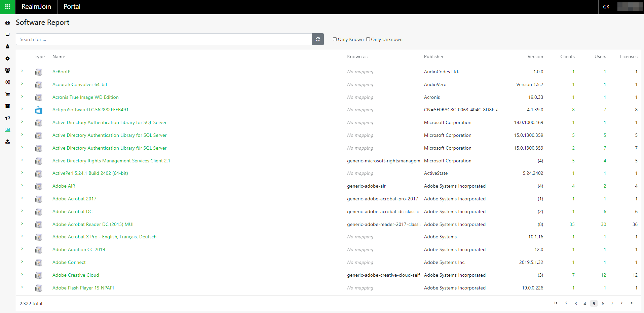Go to page 4
The width and height of the screenshot is (644, 313).
[585, 304]
